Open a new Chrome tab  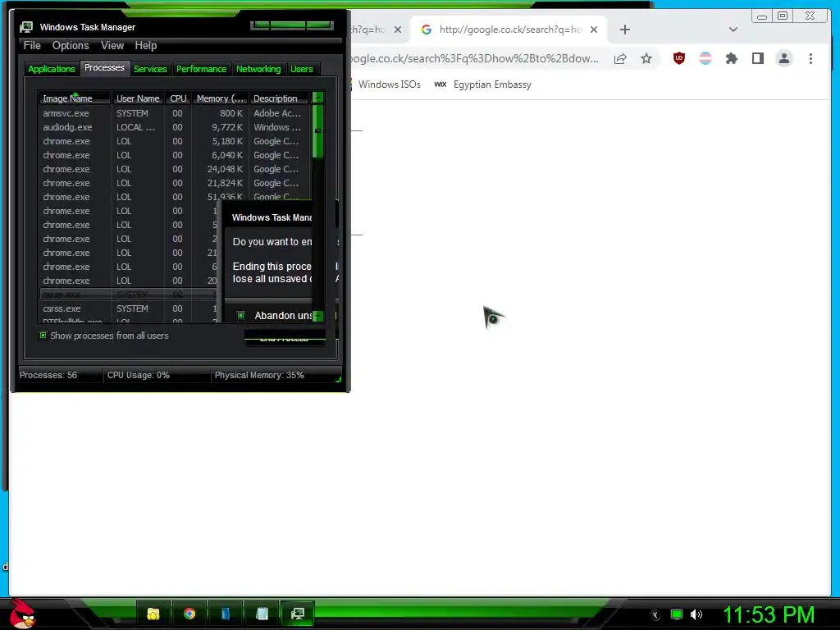tap(624, 30)
